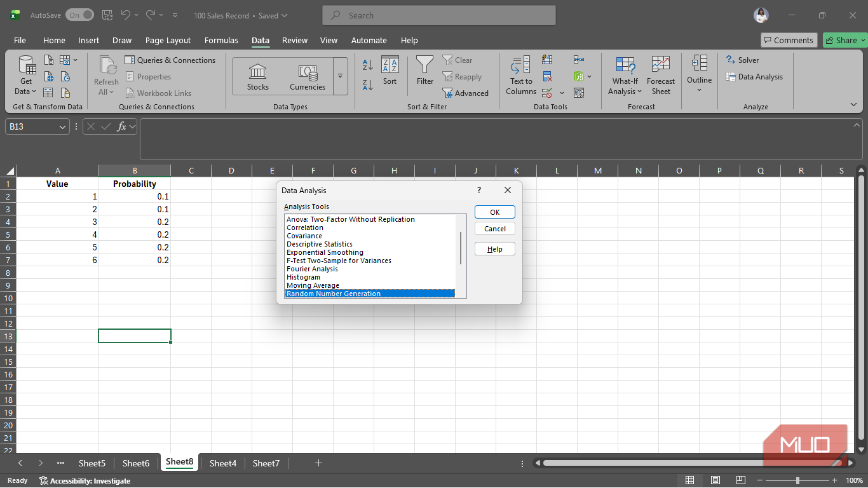Open the What-If Analysis dropdown
Viewport: 868px width, 488px height.
[x=625, y=75]
